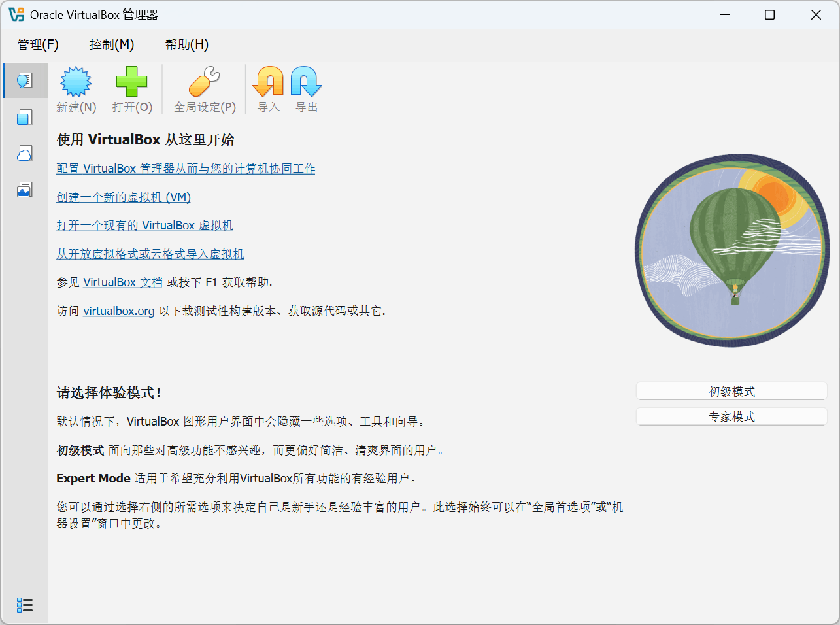The image size is (840, 625).
Task: Click the paragraph starting with 您可以通过选择右侧
Action: 340,515
